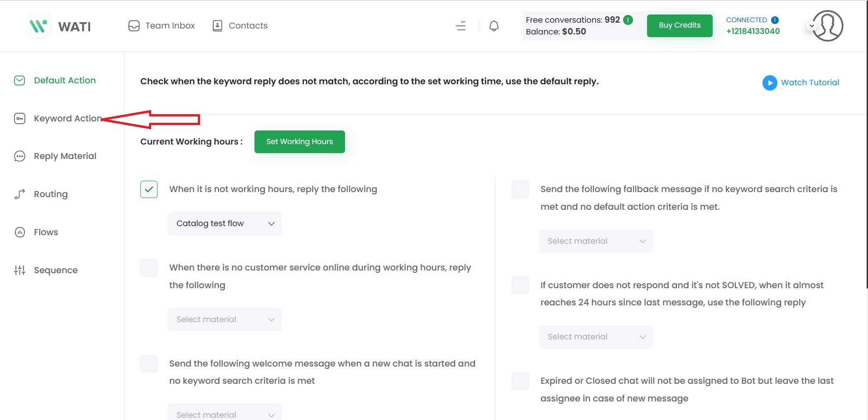868x420 pixels.
Task: Open Default Action menu item
Action: click(65, 80)
